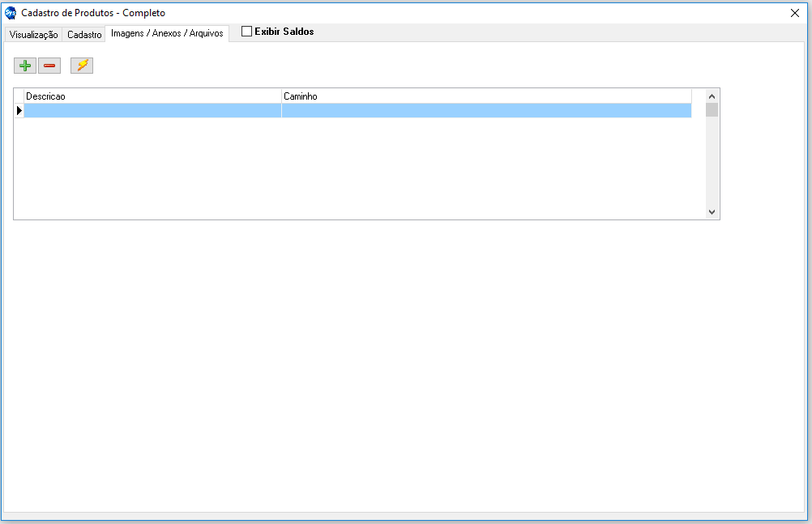Image resolution: width=812 pixels, height=524 pixels.
Task: Close the Cadastro de Produtos window
Action: (x=794, y=13)
